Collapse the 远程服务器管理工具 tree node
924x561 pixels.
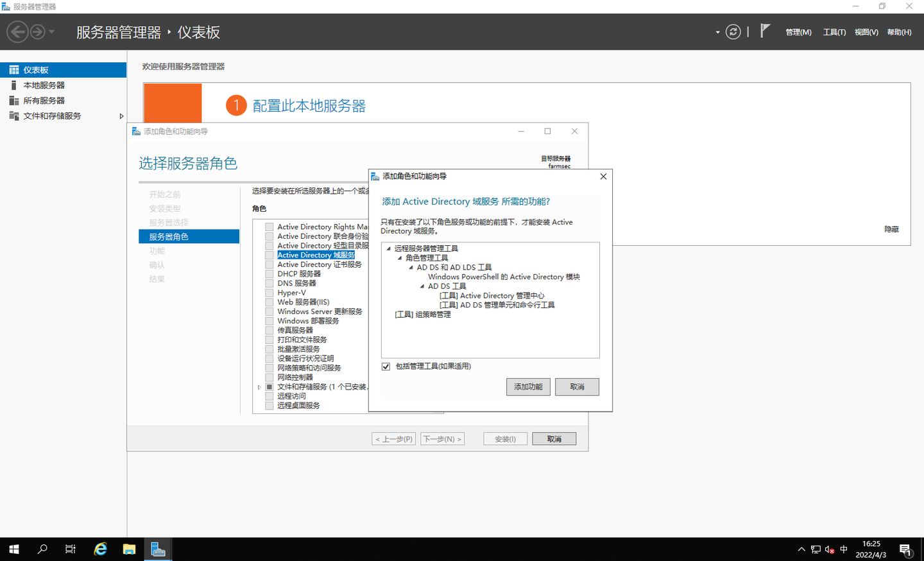point(389,248)
